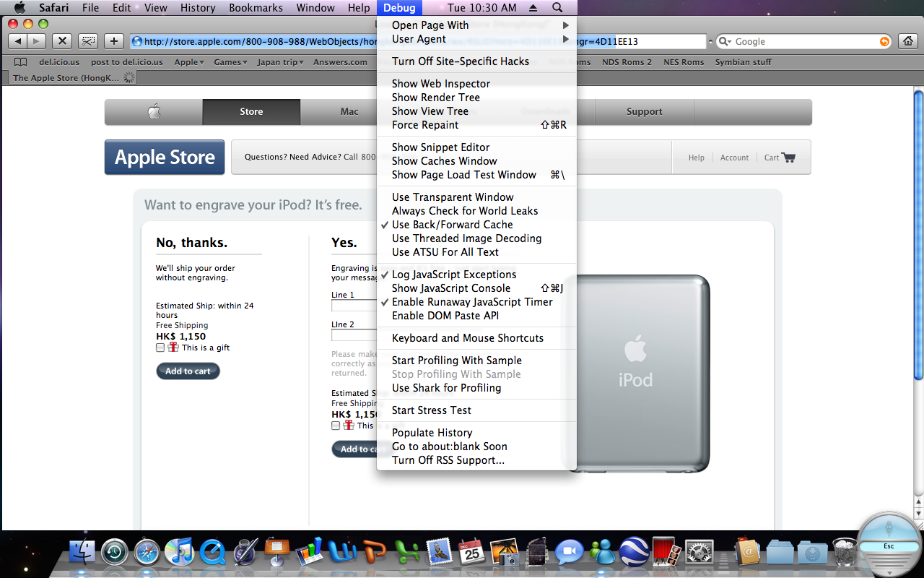Image resolution: width=924 pixels, height=578 pixels.
Task: Expand the Open Page With submenu
Action: coord(476,25)
